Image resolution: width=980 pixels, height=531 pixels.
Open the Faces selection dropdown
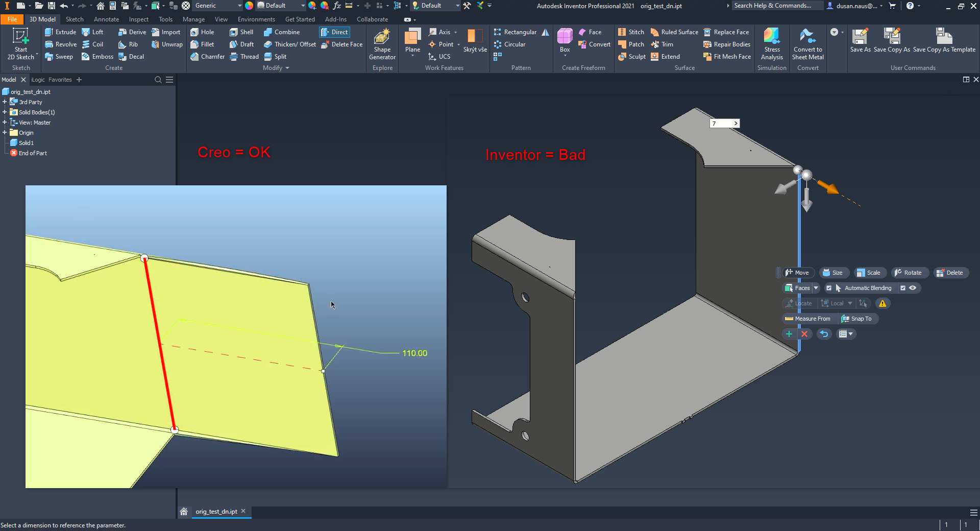point(816,288)
